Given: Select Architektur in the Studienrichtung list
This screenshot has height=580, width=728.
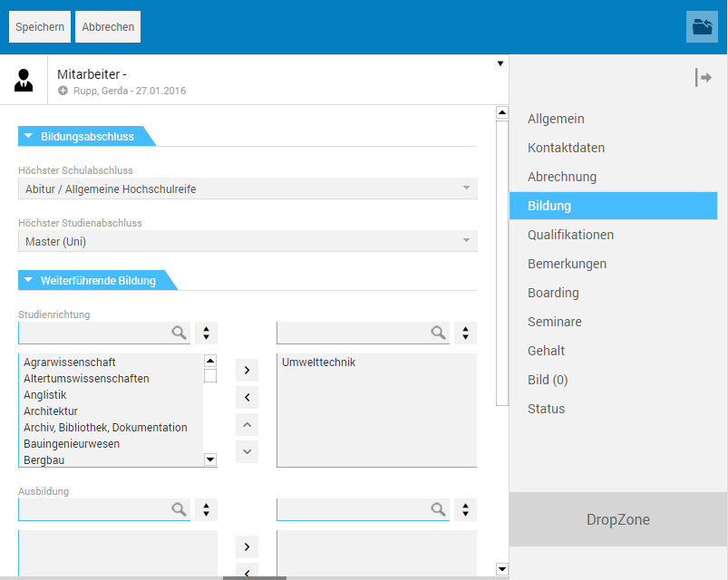Looking at the screenshot, I should tap(51, 411).
